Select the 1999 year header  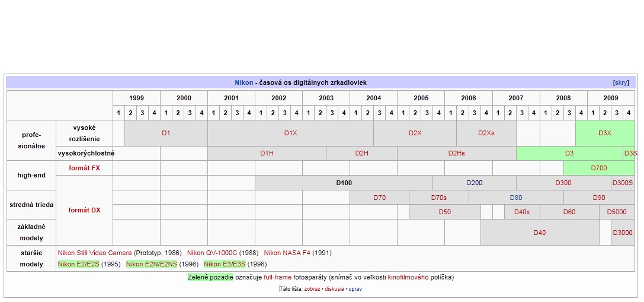pyautogui.click(x=136, y=98)
